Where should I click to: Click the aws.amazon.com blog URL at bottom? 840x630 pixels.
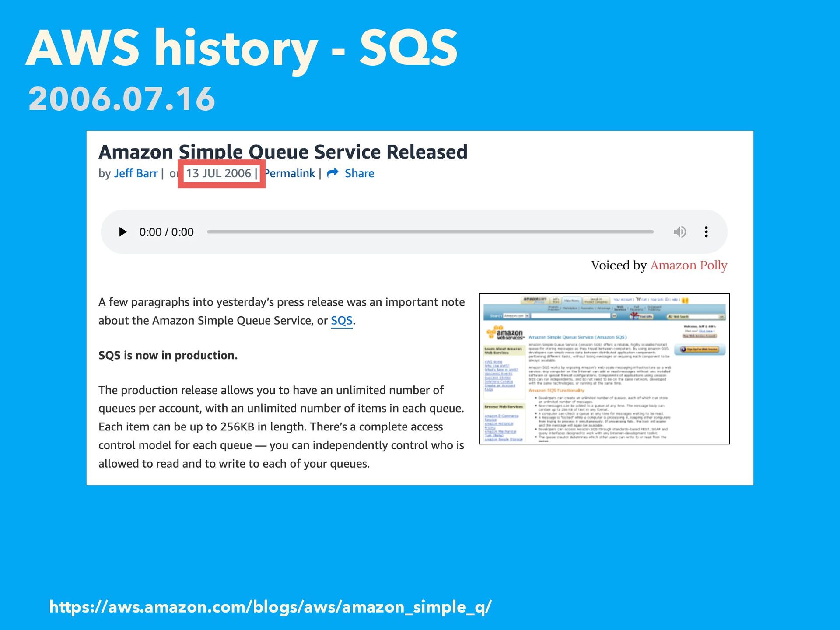click(x=270, y=607)
